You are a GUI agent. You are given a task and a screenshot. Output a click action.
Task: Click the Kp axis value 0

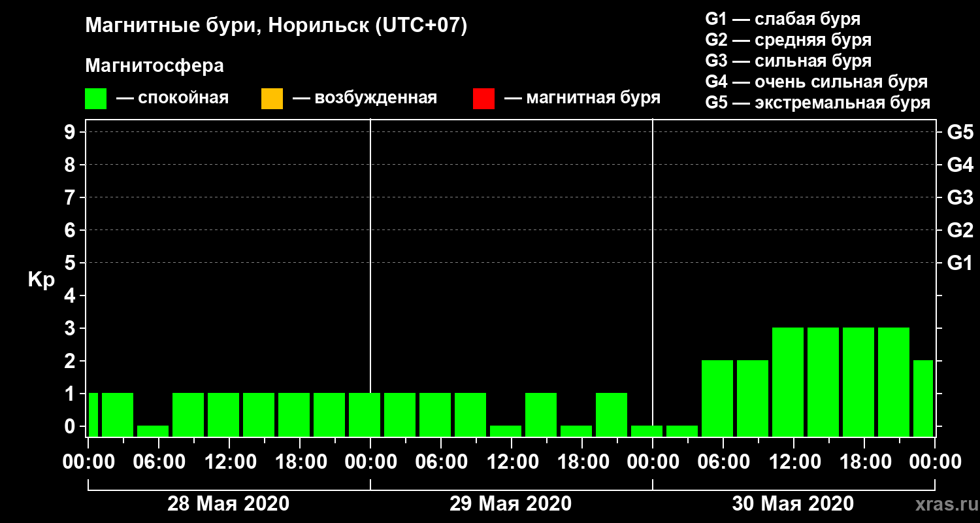[x=71, y=426]
